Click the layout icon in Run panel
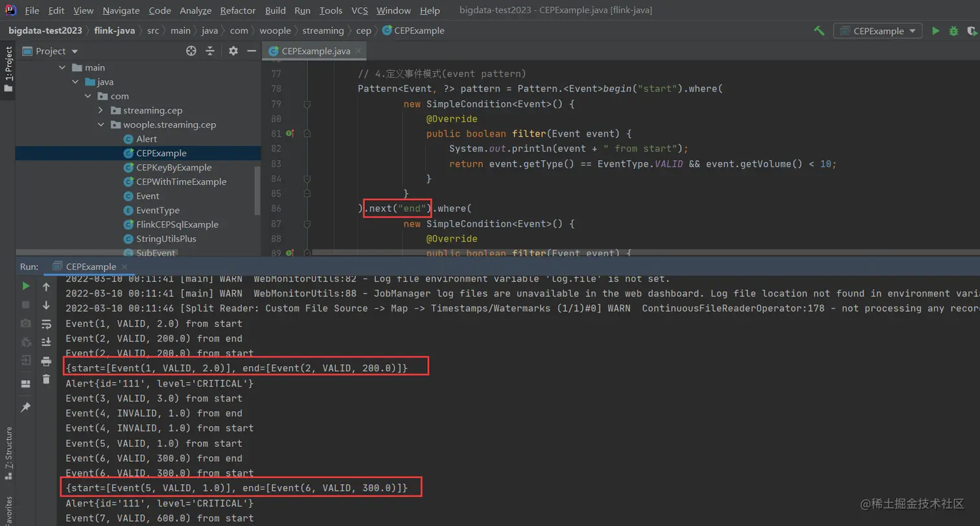Viewport: 980px width, 526px height. tap(26, 383)
